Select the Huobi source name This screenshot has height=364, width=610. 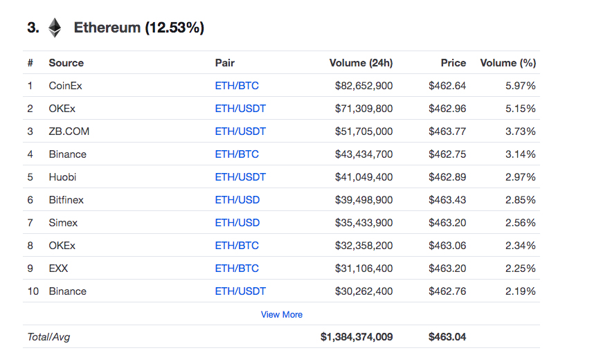62,177
